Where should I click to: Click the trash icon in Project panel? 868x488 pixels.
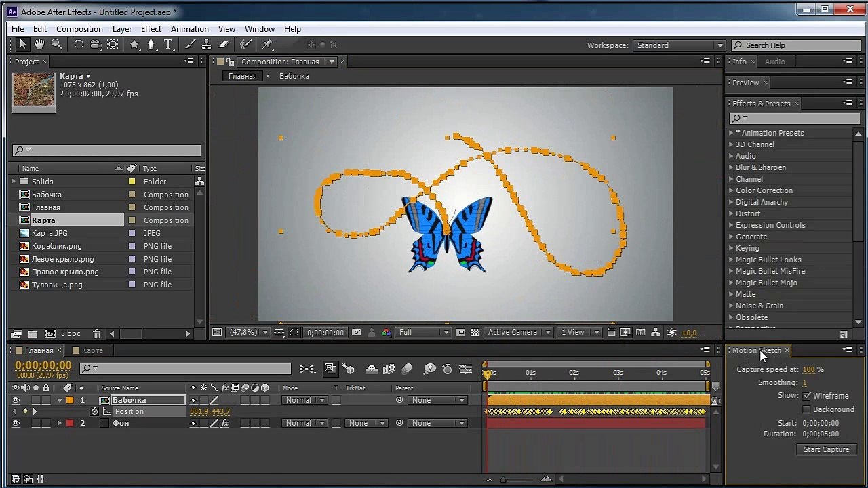tap(96, 334)
